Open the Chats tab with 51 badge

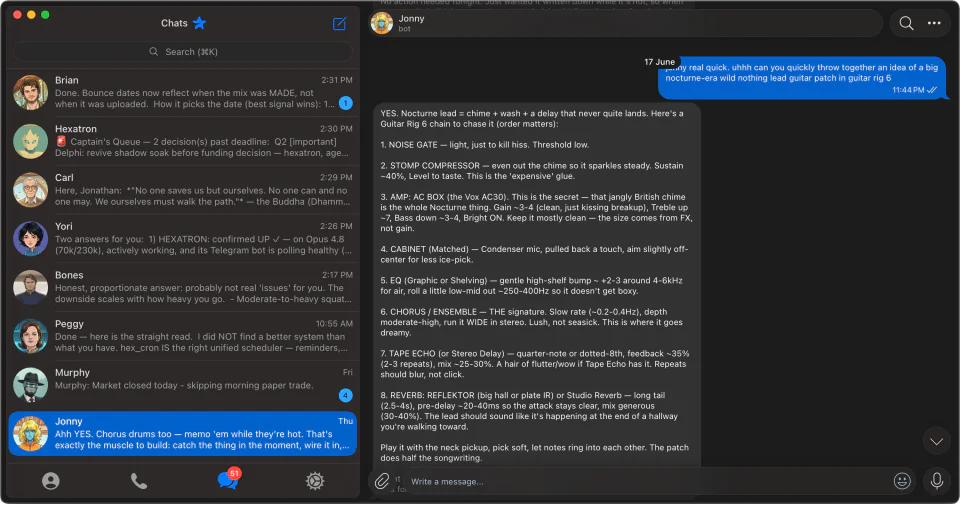pyautogui.click(x=228, y=479)
